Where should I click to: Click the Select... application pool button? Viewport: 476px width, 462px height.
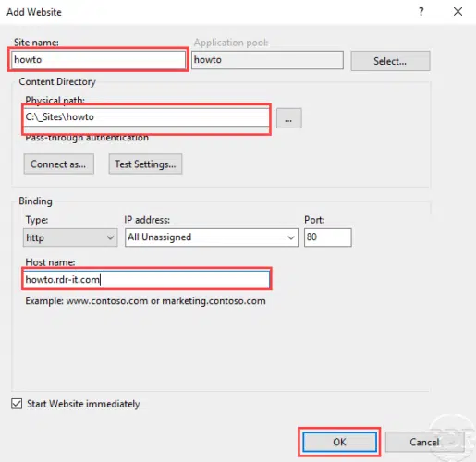[390, 61]
